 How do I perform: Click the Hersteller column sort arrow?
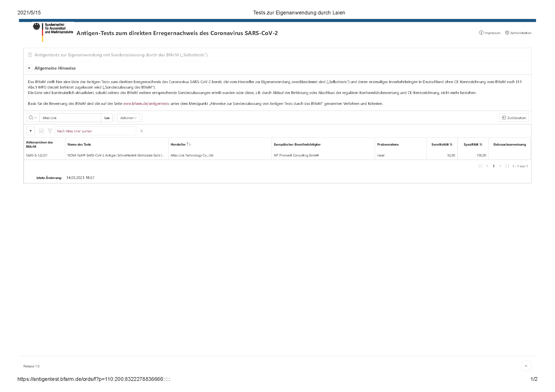[x=189, y=144]
